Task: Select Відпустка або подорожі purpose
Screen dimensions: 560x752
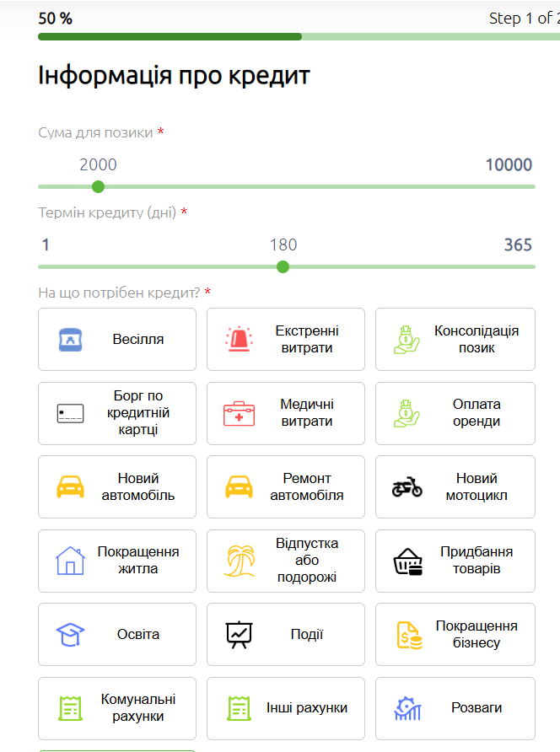Action: pos(286,561)
